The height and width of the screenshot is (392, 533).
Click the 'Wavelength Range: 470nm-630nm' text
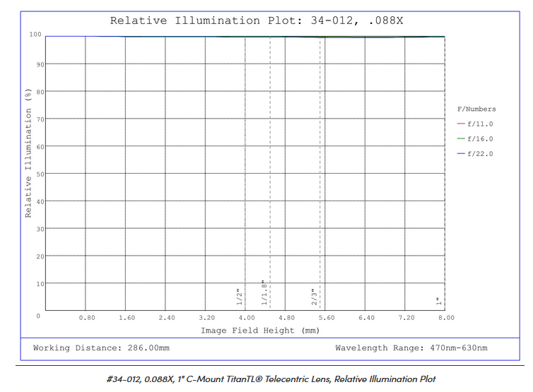(x=411, y=348)
